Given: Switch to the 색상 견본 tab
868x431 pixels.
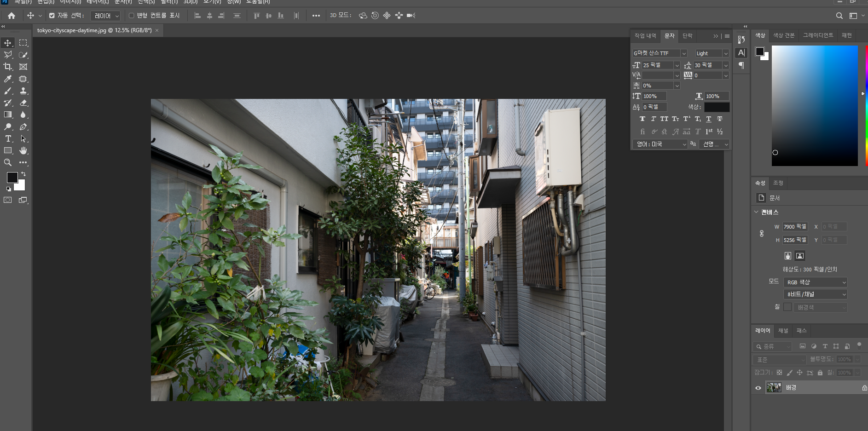Looking at the screenshot, I should click(784, 35).
